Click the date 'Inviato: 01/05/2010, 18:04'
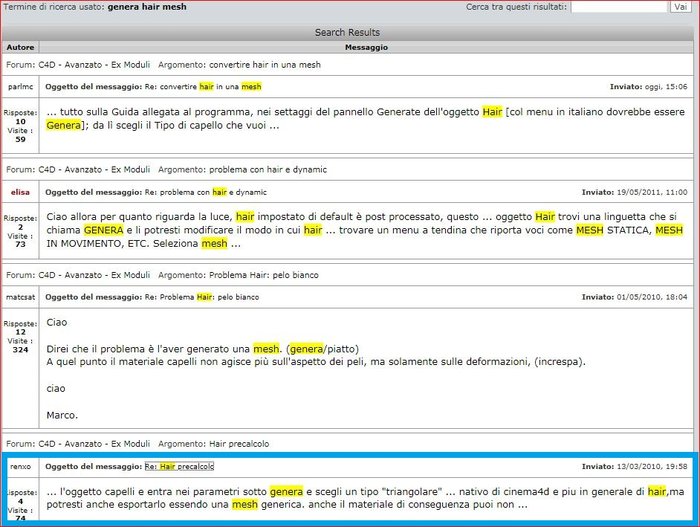 pyautogui.click(x=634, y=297)
